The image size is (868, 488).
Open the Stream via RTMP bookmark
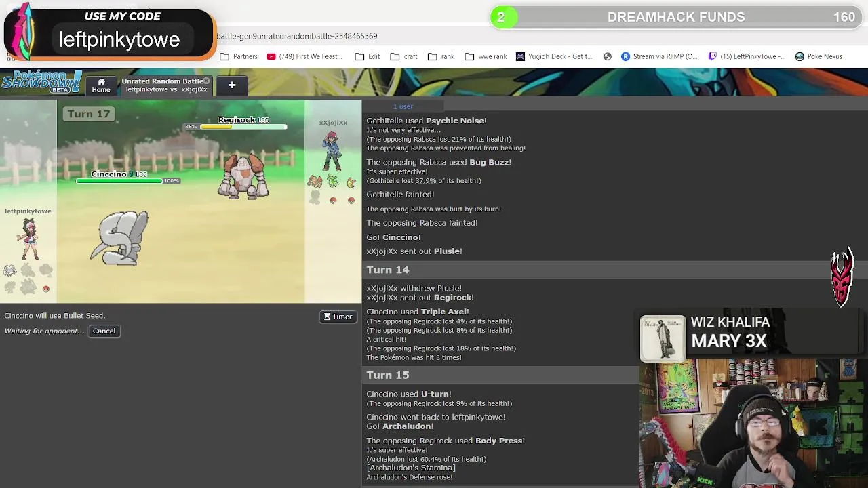[x=659, y=56]
